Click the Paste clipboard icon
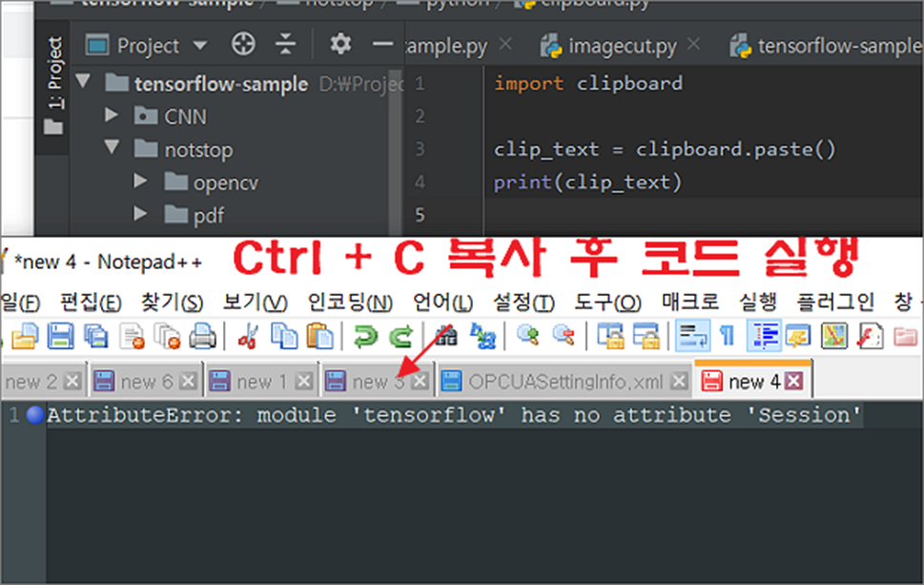This screenshot has width=924, height=585. point(319,337)
